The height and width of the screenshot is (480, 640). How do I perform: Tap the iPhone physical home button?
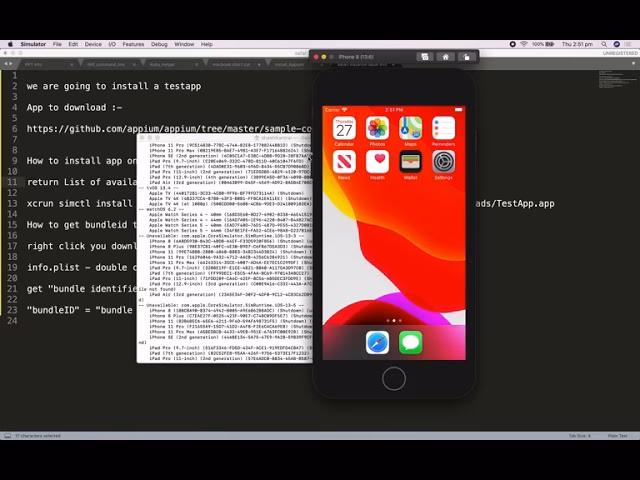pyautogui.click(x=394, y=378)
